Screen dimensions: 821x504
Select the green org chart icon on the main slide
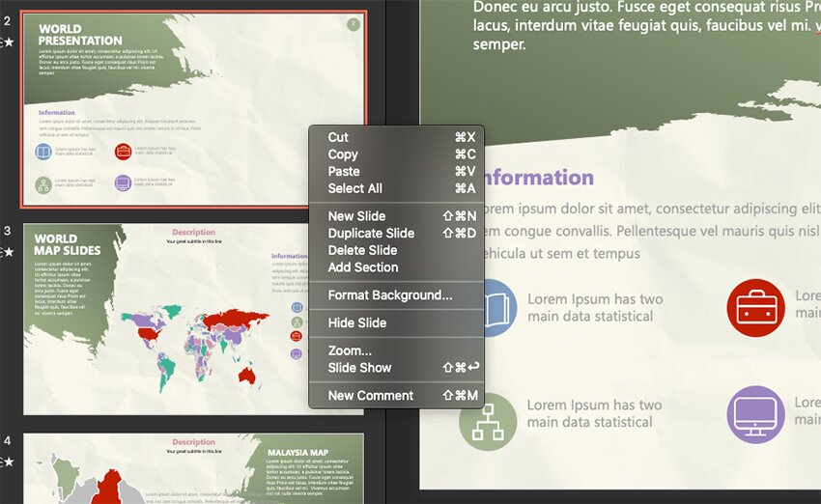488,422
